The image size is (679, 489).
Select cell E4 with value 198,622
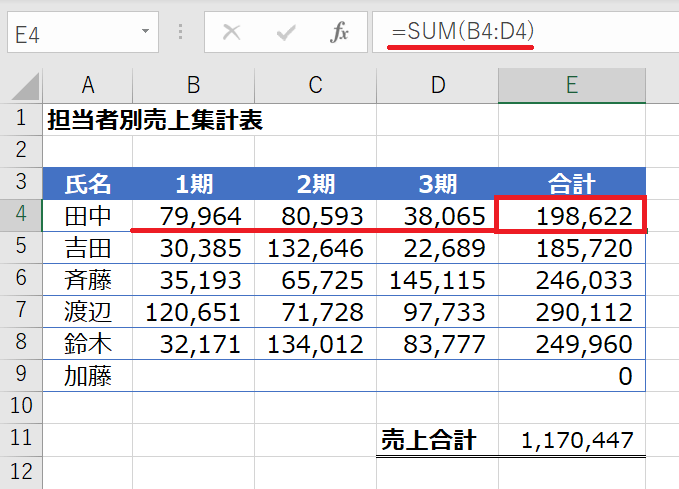coord(571,216)
